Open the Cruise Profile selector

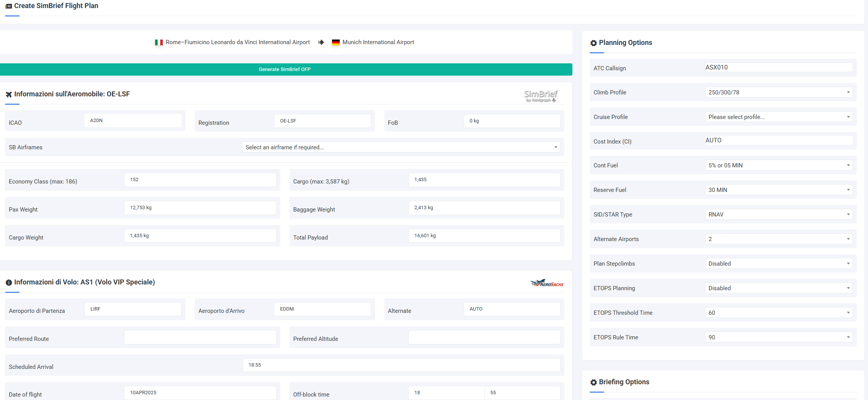779,117
